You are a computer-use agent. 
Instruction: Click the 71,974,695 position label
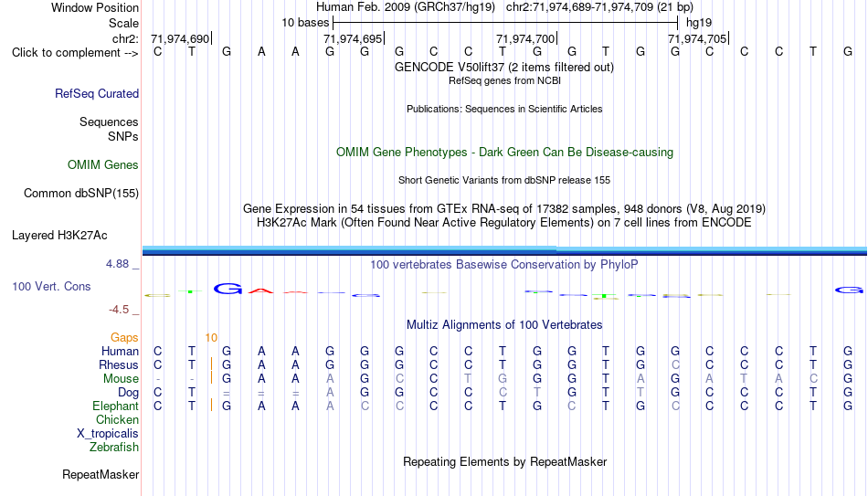353,38
